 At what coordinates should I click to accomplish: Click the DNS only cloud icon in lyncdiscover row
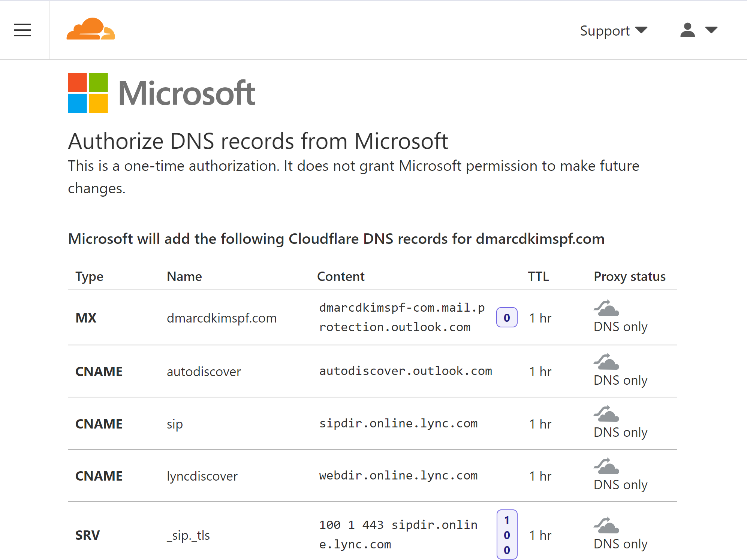[606, 466]
